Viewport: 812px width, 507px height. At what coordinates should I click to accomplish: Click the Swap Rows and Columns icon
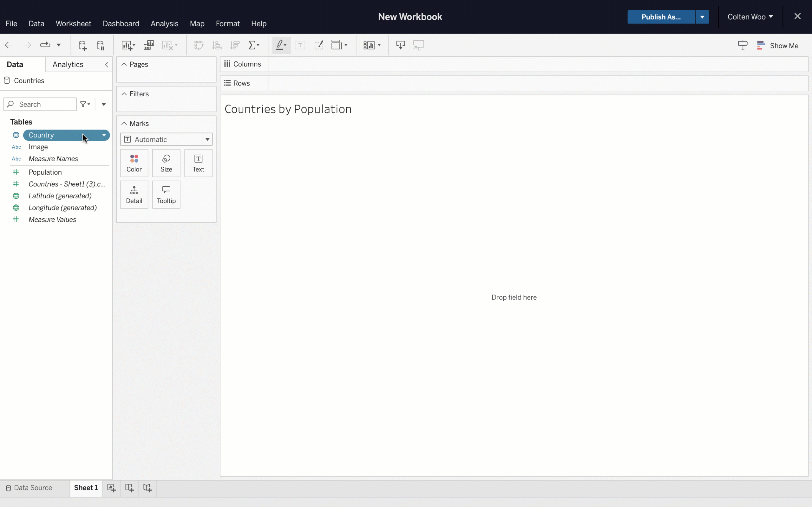coord(198,45)
